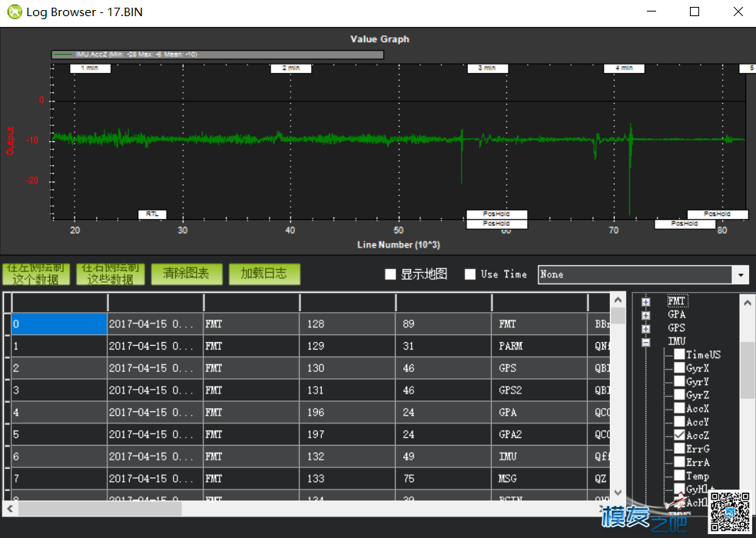This screenshot has width=756, height=538.
Task: Click the 4 min marker on the graph
Action: pyautogui.click(x=625, y=68)
